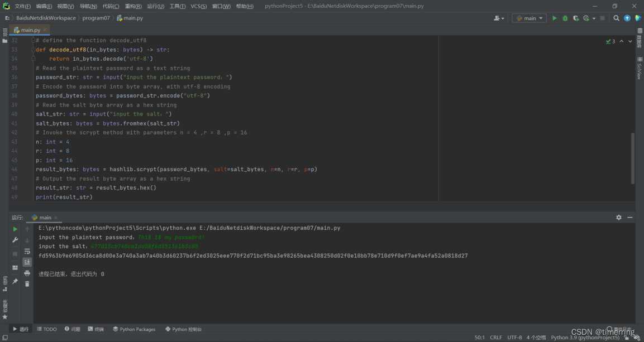Open the 终端 tool window

point(96,329)
